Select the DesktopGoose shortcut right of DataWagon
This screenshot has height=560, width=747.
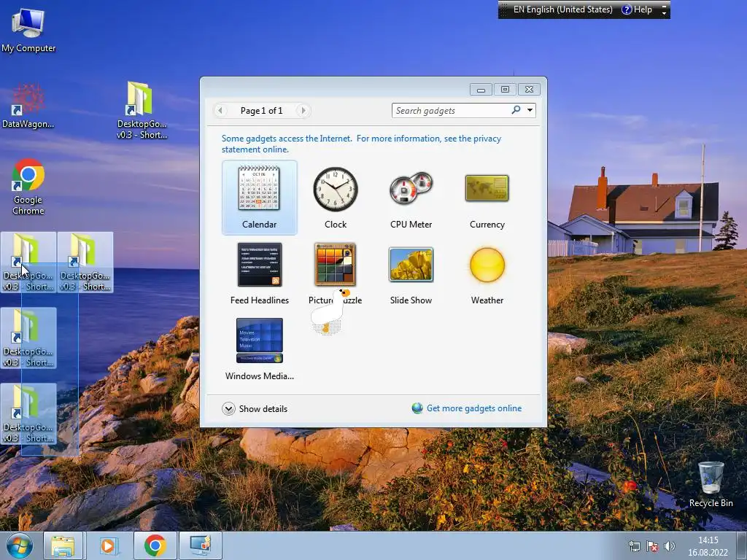click(142, 111)
